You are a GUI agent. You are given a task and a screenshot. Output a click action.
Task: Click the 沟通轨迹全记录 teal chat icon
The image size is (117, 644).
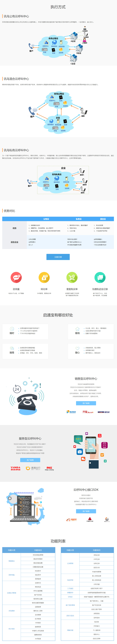100,277
